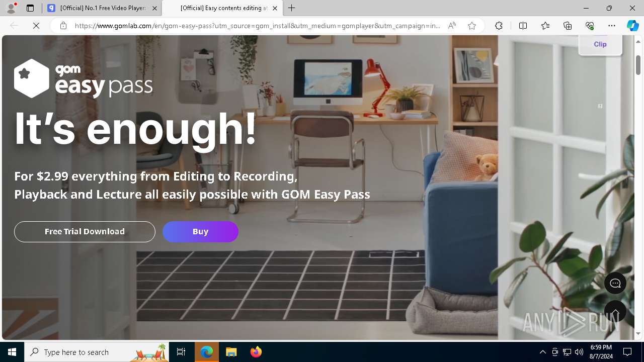Open Microsoft Edge from taskbar
This screenshot has width=644, height=362.
tap(207, 352)
